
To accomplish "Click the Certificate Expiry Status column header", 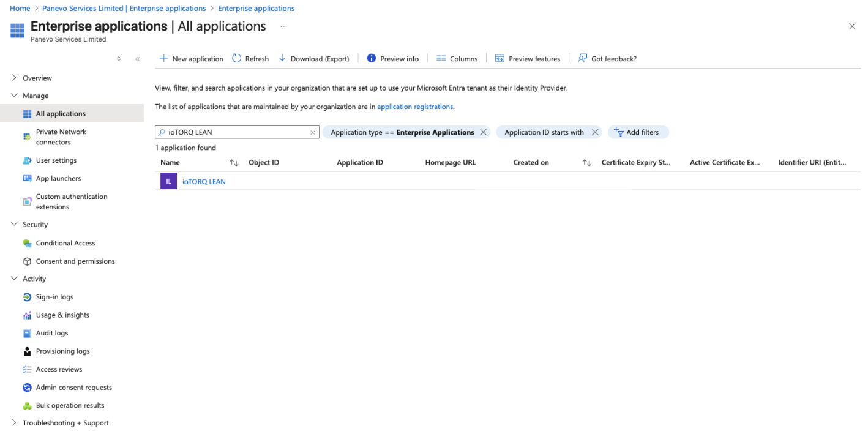I will click(636, 163).
